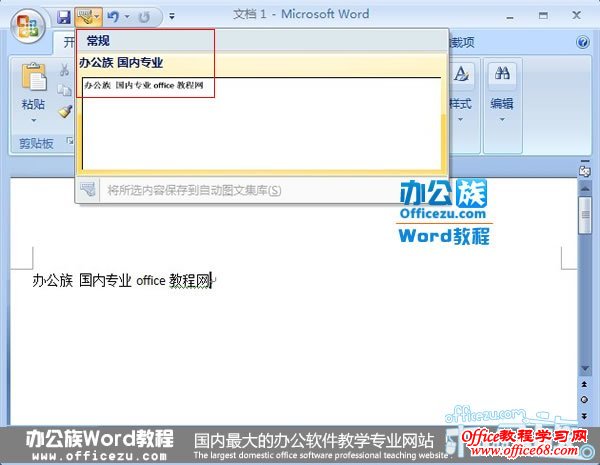Image resolution: width=600 pixels, height=465 pixels.
Task: Click the Paste clipboard icon
Action: pyautogui.click(x=34, y=77)
